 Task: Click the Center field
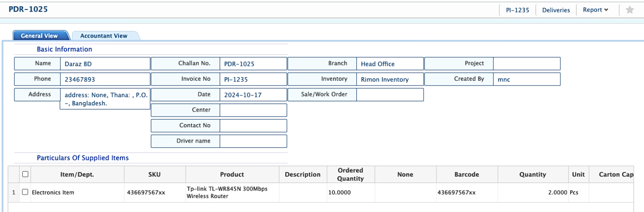point(253,110)
